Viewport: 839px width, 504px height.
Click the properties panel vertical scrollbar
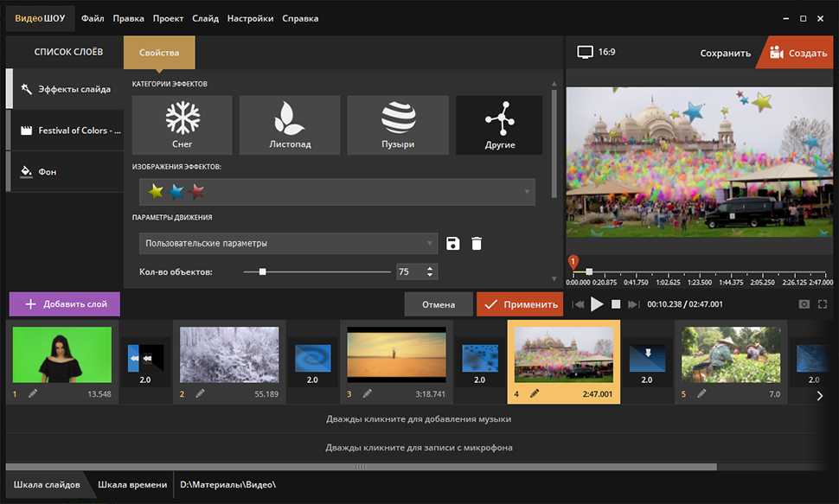[554, 144]
